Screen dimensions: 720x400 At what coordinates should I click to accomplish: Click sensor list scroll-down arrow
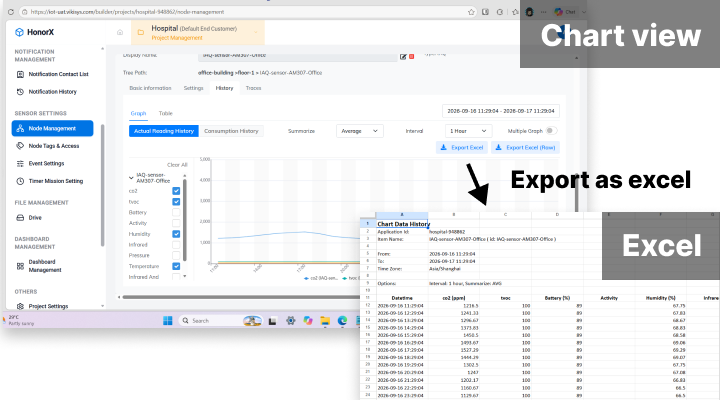click(x=185, y=276)
